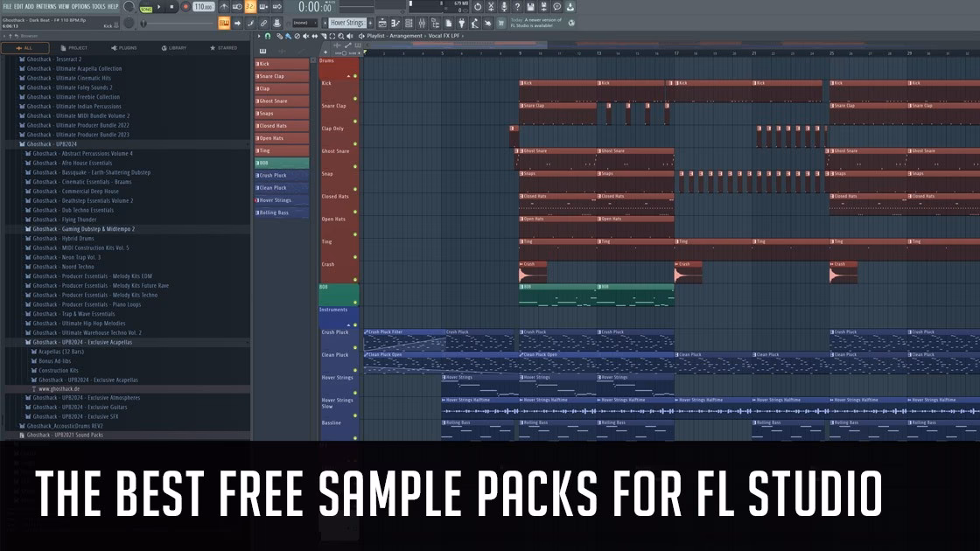Image resolution: width=980 pixels, height=551 pixels.
Task: Open the Playlist view icon
Action: tap(381, 23)
